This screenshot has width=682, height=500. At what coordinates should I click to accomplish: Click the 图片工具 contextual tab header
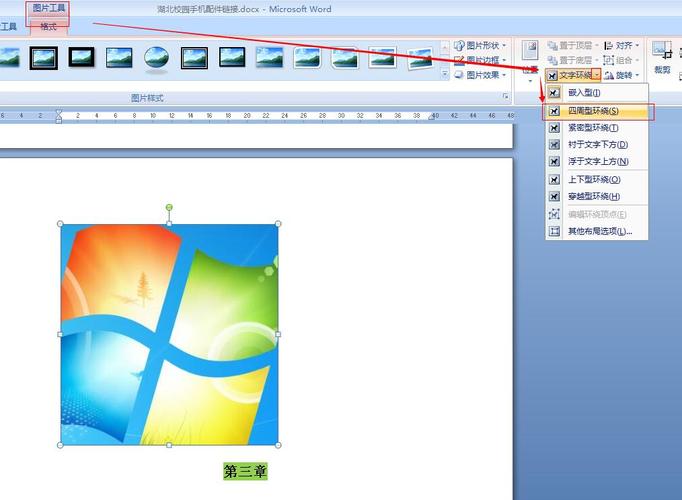tap(49, 8)
